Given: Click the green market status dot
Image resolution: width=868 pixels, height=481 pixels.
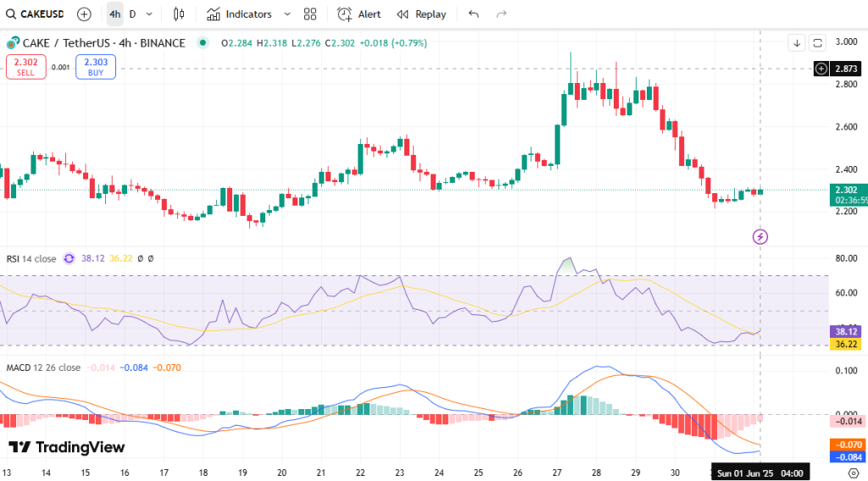Looking at the screenshot, I should [203, 42].
